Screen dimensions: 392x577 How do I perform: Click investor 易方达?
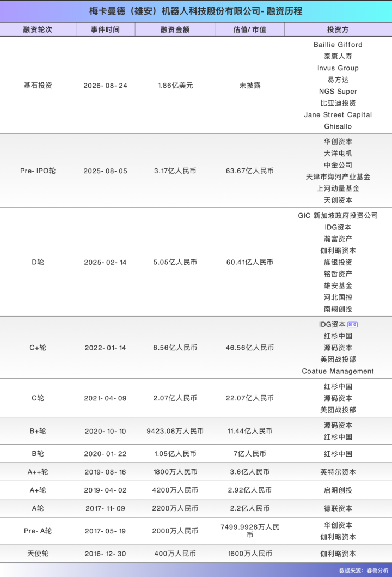(x=338, y=80)
